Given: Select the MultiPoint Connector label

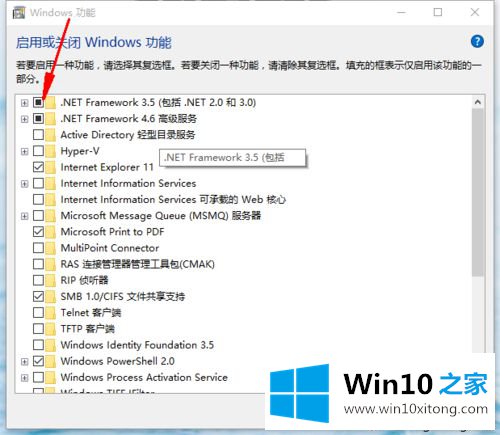Looking at the screenshot, I should pyautogui.click(x=110, y=248).
